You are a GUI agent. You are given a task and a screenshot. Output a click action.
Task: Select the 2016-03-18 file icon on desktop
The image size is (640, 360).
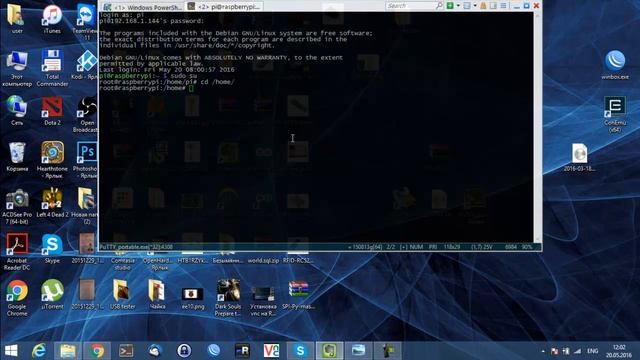[580, 157]
